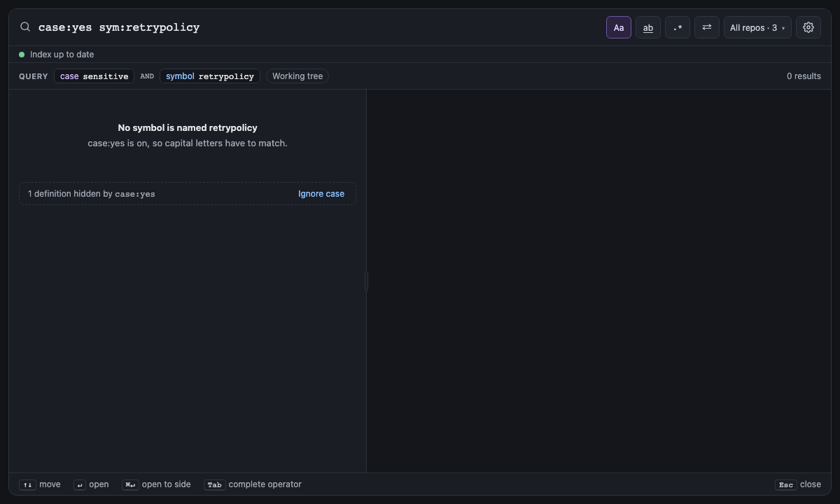The image size is (840, 504).
Task: Click the 'open to side' shortcut hint
Action: [x=156, y=484]
